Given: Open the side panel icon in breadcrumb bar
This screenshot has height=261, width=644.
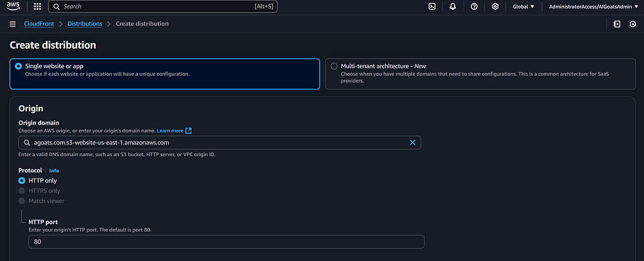Looking at the screenshot, I should [617, 24].
